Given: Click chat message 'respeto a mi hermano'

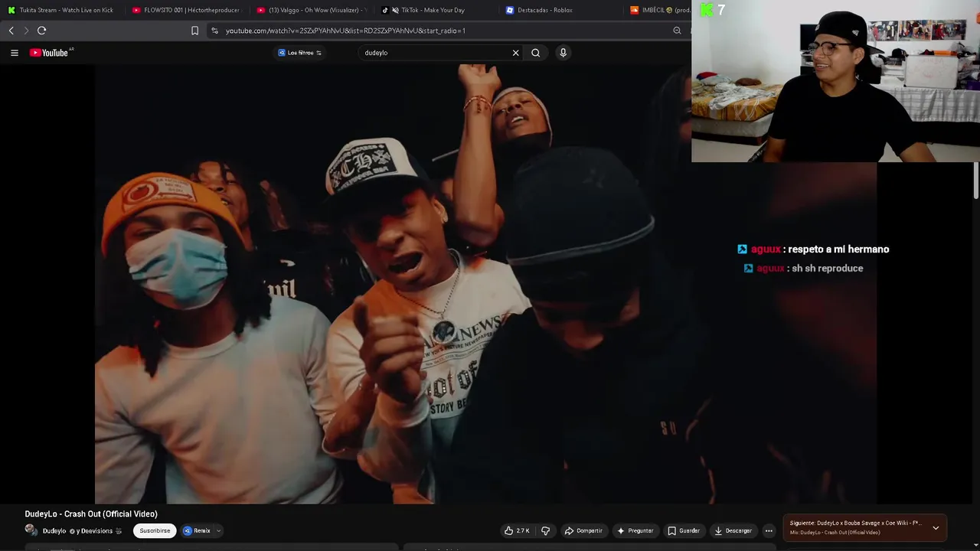Looking at the screenshot, I should (838, 249).
